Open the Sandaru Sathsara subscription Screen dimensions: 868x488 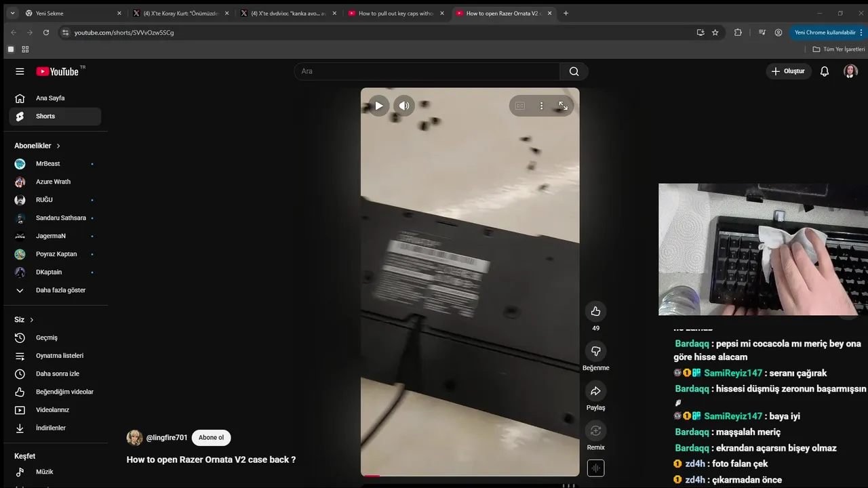(x=55, y=218)
